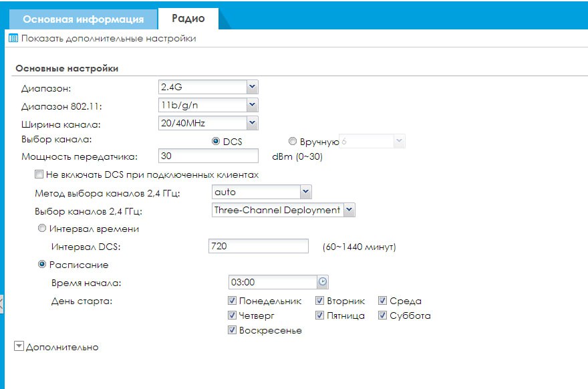Click the dBm (0~30) hint text
This screenshot has width=588, height=389.
click(x=297, y=156)
